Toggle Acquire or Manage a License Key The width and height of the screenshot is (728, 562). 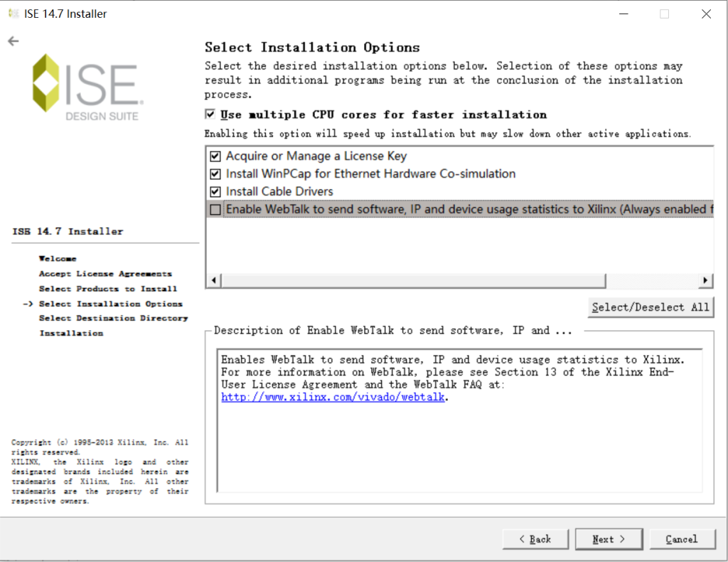pos(215,156)
